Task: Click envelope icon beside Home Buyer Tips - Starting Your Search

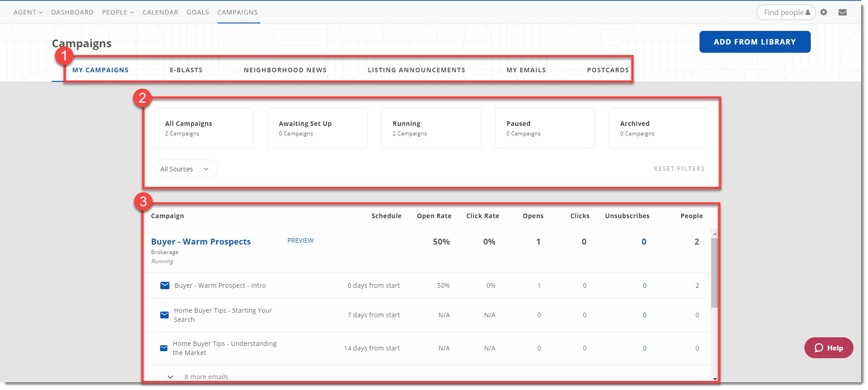Action: tap(164, 315)
